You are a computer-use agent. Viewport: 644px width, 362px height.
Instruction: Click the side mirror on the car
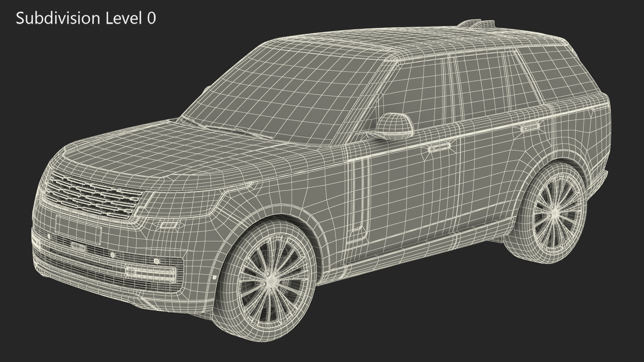point(394,125)
